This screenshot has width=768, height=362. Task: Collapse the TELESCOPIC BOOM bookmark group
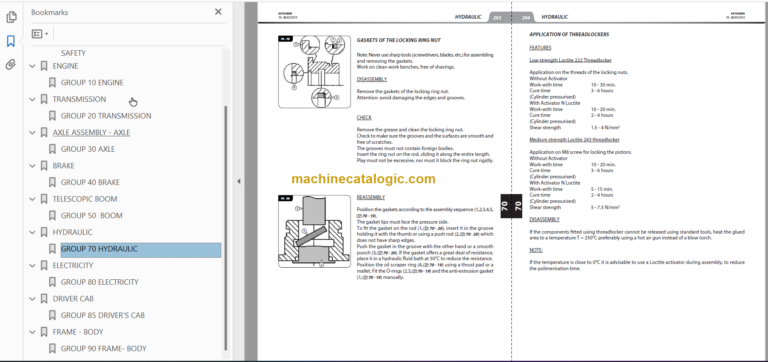pyautogui.click(x=33, y=199)
